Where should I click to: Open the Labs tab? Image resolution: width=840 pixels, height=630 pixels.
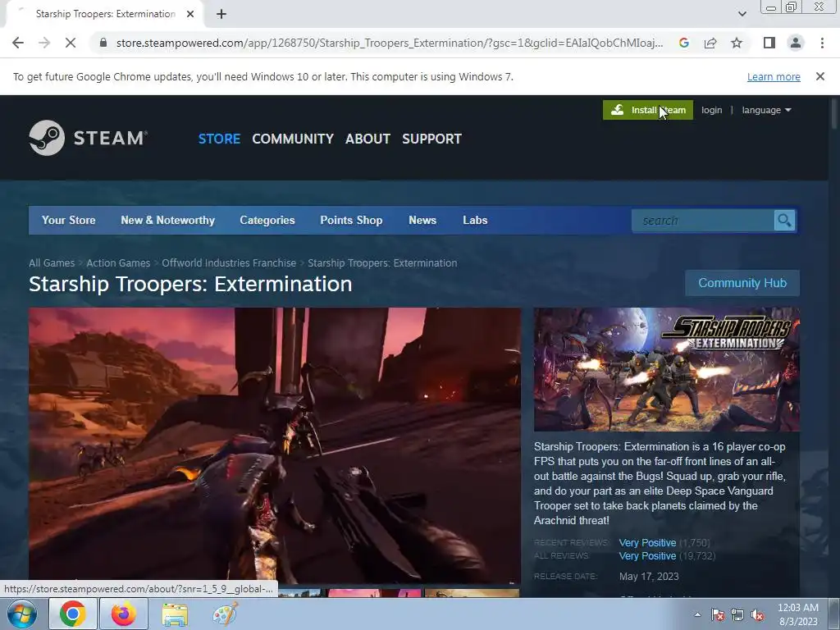tap(475, 220)
